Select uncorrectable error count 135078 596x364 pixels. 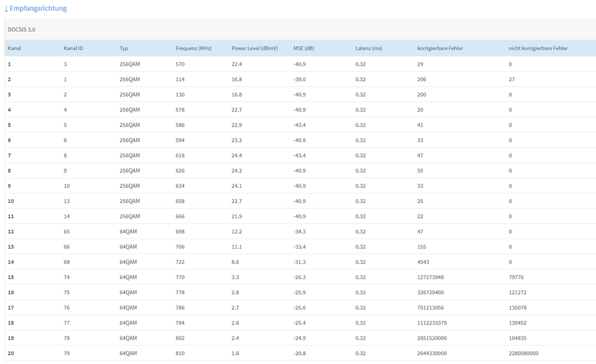(x=518, y=308)
